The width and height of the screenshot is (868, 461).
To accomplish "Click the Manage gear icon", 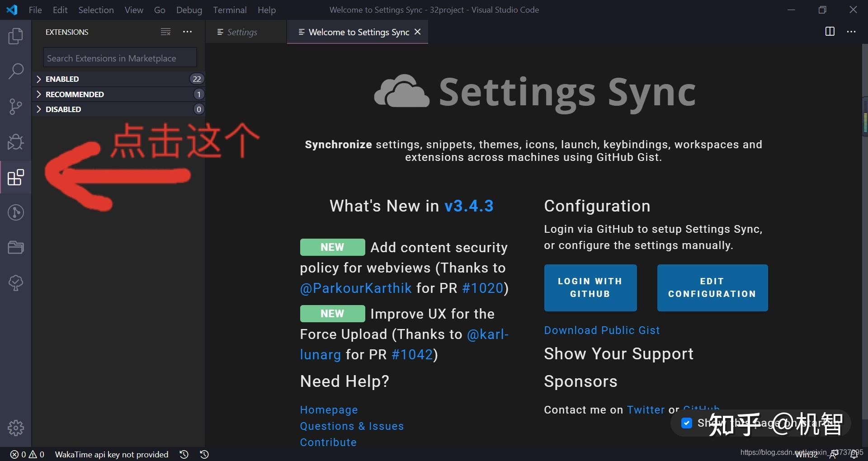I will [15, 428].
